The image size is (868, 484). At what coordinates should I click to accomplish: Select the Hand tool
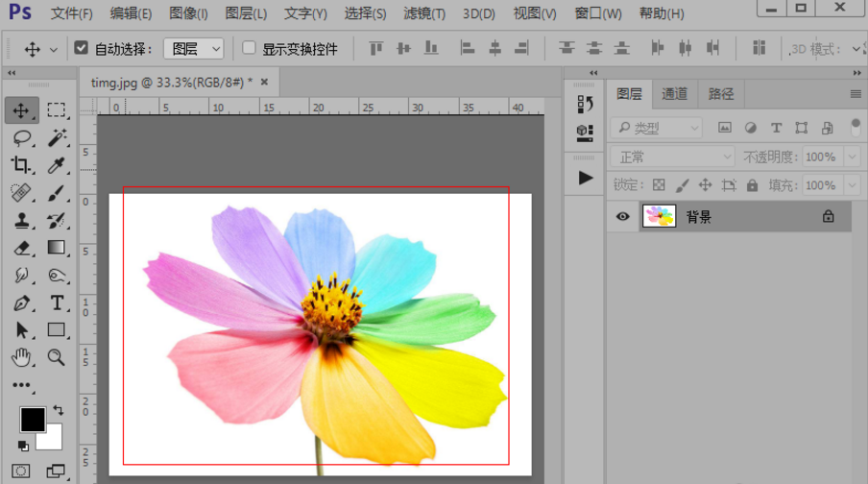22,358
